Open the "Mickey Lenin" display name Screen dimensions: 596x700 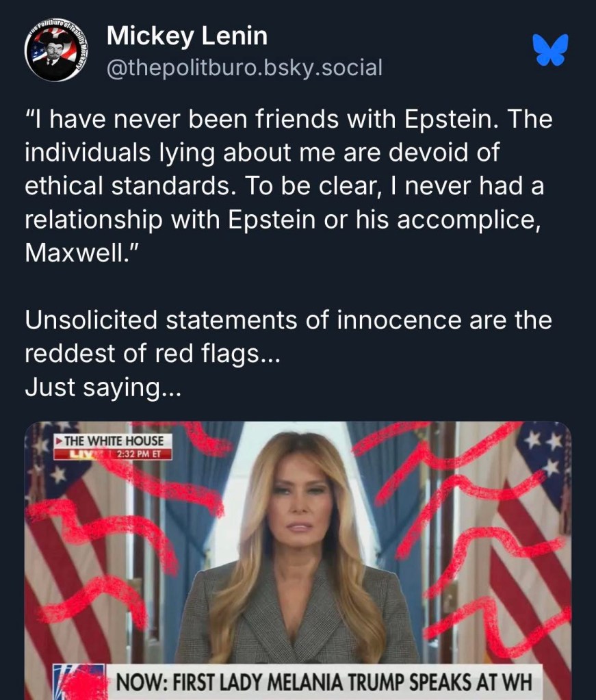tap(187, 36)
